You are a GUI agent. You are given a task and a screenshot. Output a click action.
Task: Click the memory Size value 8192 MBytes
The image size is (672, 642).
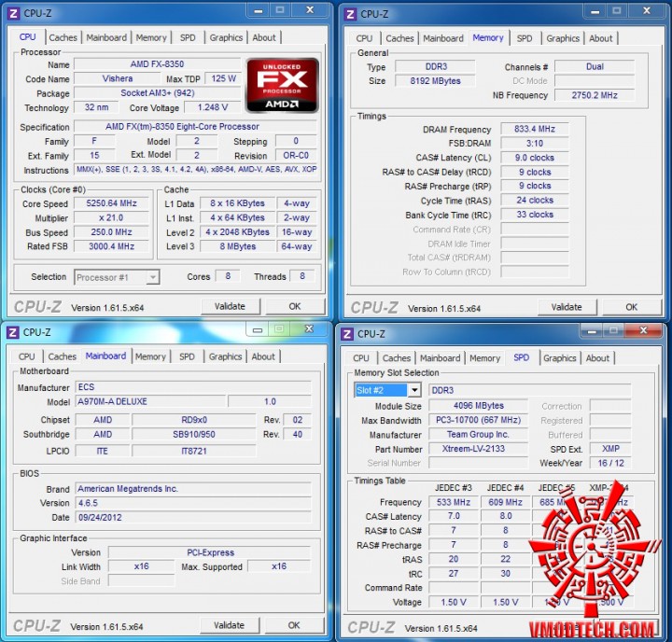435,81
